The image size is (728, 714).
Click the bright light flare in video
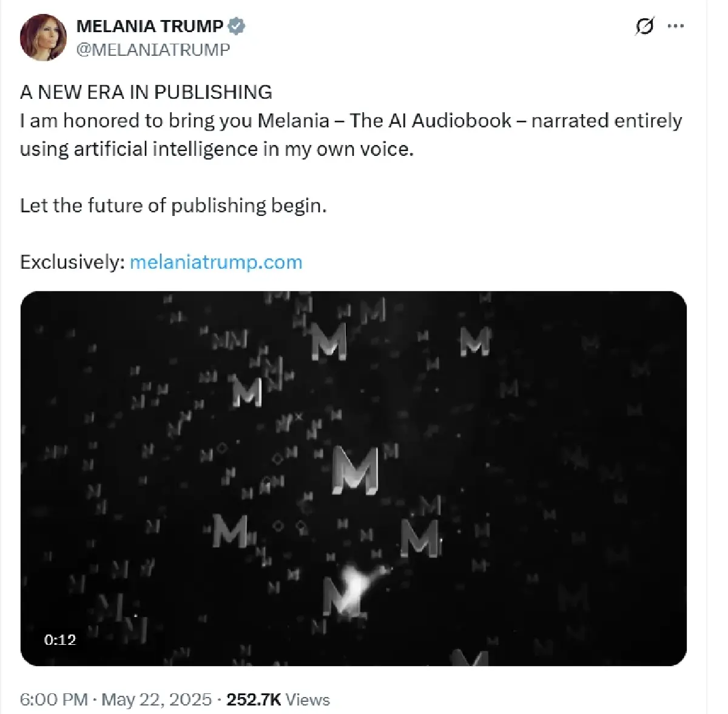tap(354, 582)
